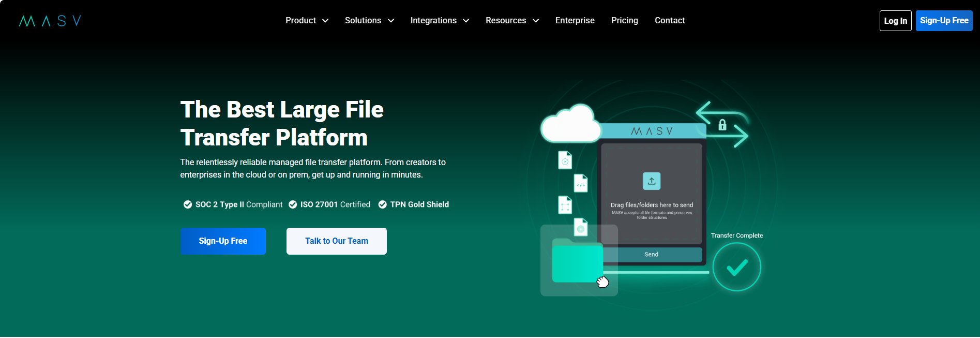Screen dimensions: 980x338
Task: Click the video file icon with play symbol
Action: coord(565,160)
